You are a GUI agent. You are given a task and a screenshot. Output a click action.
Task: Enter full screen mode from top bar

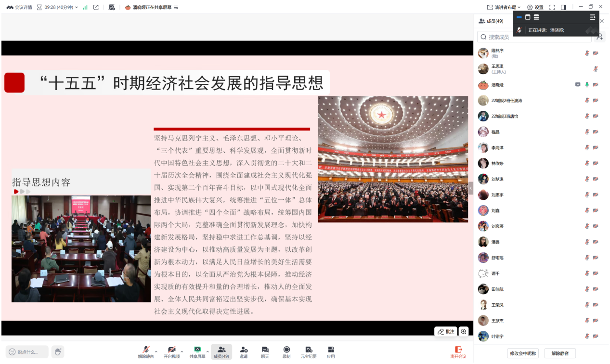pyautogui.click(x=552, y=7)
